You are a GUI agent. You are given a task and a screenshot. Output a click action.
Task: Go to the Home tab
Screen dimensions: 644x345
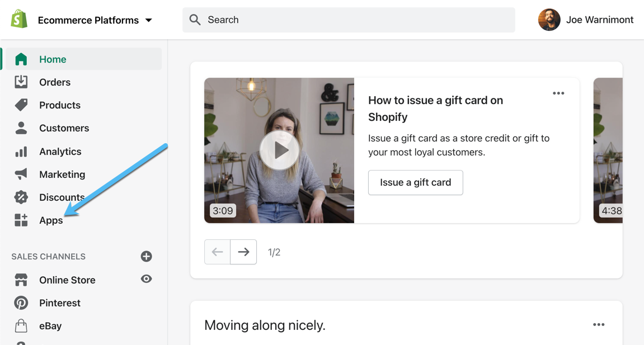pos(53,59)
